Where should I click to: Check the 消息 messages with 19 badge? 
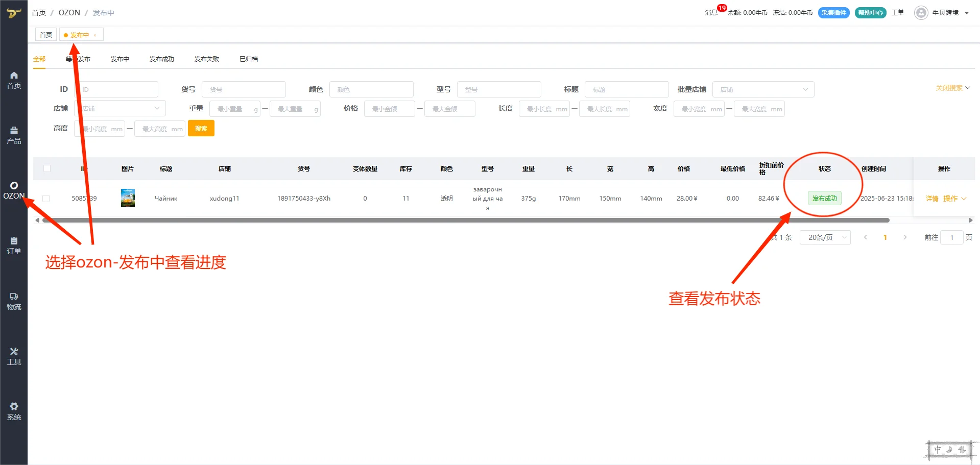pos(711,13)
